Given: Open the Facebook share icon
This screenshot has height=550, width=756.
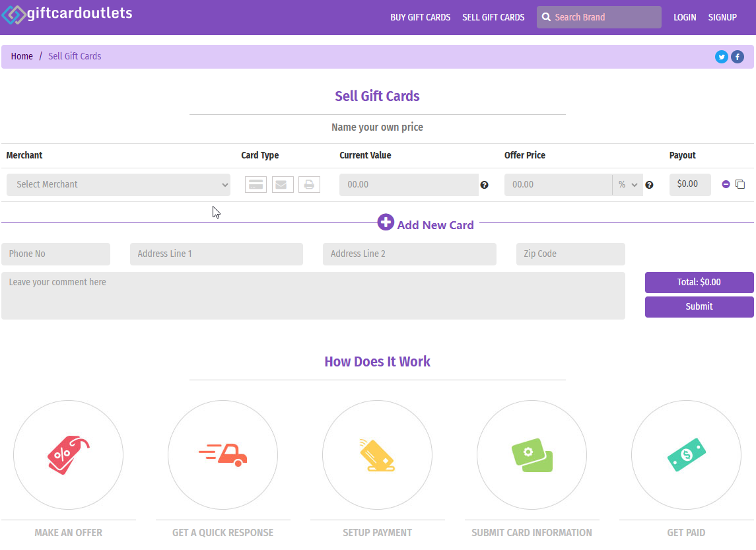Looking at the screenshot, I should (737, 57).
